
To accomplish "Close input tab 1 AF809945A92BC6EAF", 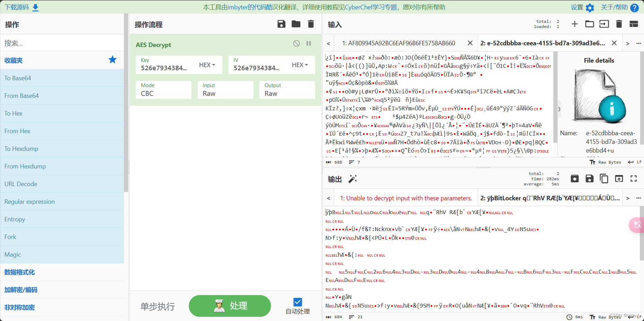I will coord(470,43).
